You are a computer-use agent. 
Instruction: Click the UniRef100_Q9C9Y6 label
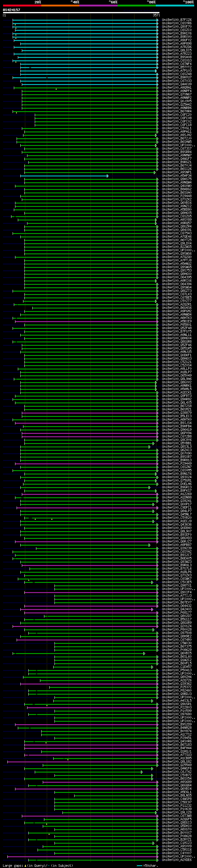click(x=177, y=440)
